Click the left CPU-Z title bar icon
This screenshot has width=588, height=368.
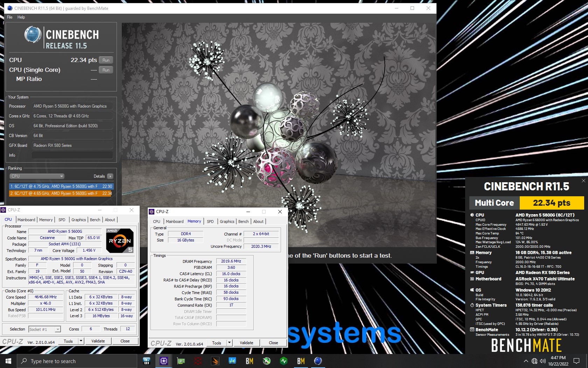pyautogui.click(x=3, y=210)
